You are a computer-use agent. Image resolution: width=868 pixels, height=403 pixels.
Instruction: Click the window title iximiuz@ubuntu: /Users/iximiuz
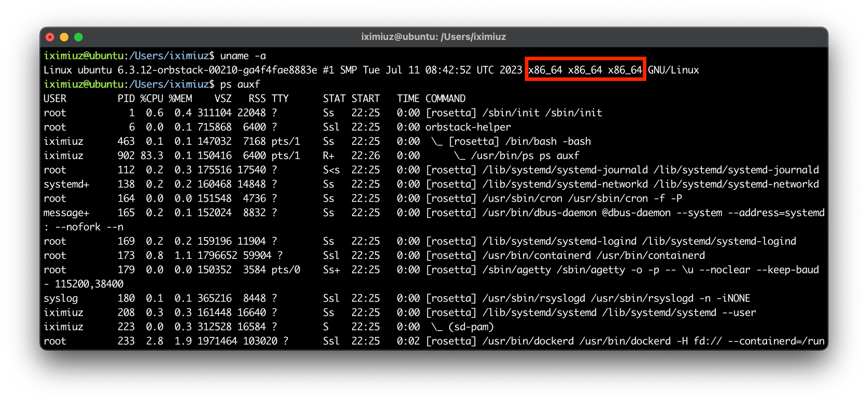pos(433,37)
